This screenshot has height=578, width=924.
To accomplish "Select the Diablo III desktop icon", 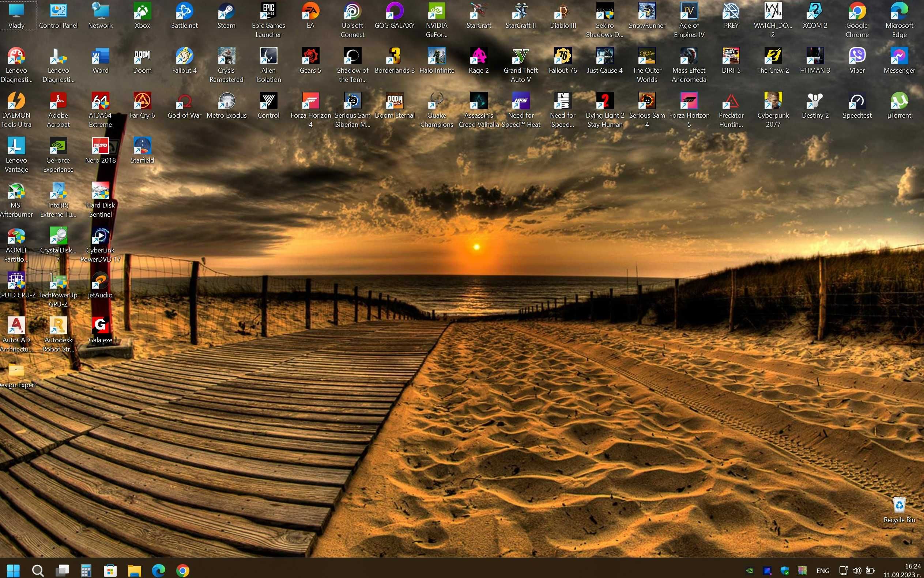I will pos(563,16).
